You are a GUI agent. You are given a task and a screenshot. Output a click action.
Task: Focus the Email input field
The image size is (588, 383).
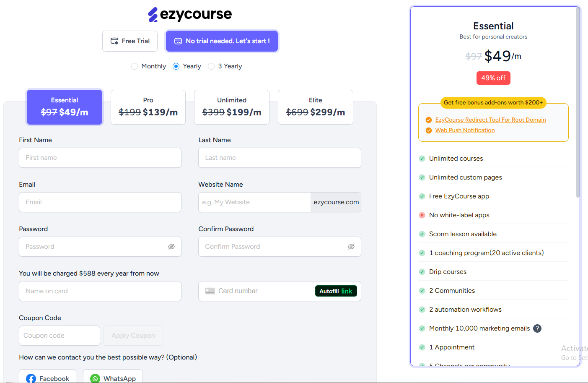pyautogui.click(x=100, y=202)
